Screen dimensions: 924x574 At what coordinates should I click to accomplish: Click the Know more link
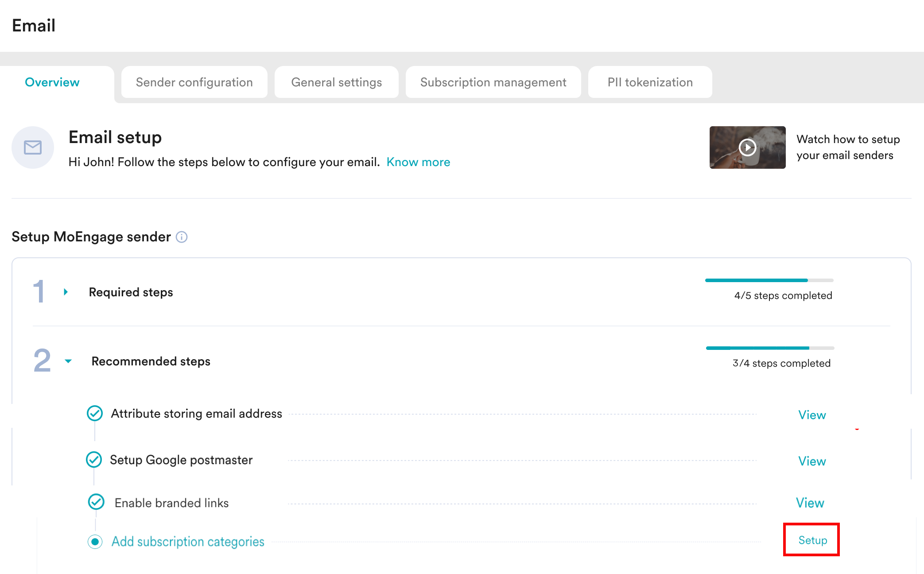pos(418,162)
